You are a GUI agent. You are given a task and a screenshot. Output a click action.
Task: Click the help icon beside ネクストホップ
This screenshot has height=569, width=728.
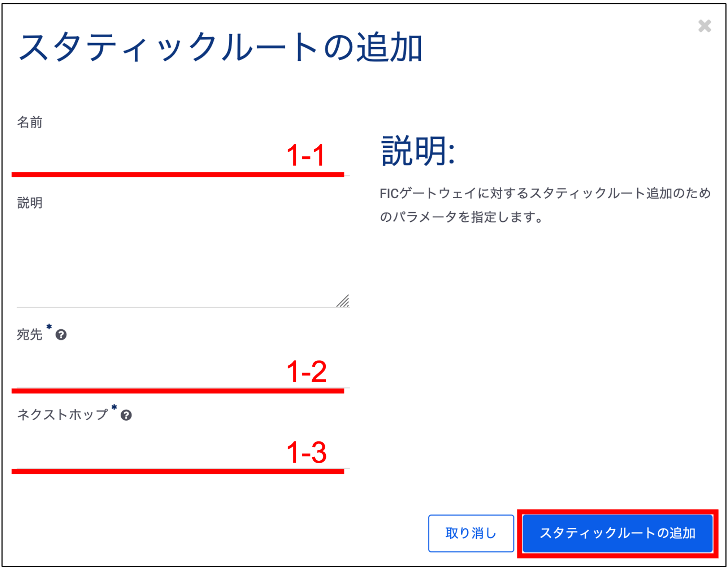coord(126,415)
